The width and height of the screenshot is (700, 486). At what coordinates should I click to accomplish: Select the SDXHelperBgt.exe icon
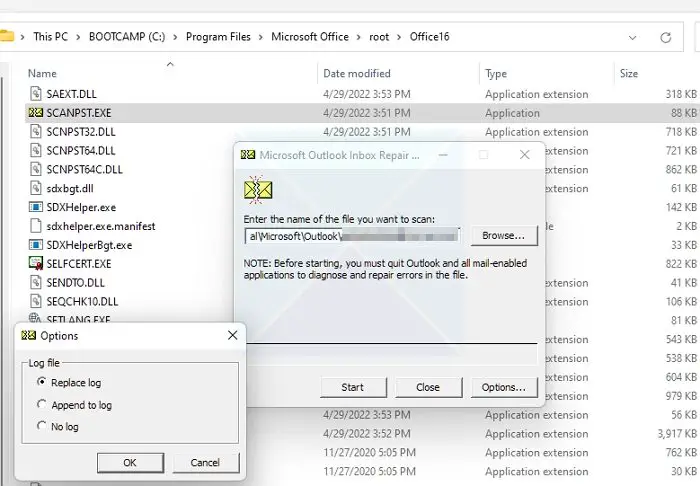click(36, 245)
